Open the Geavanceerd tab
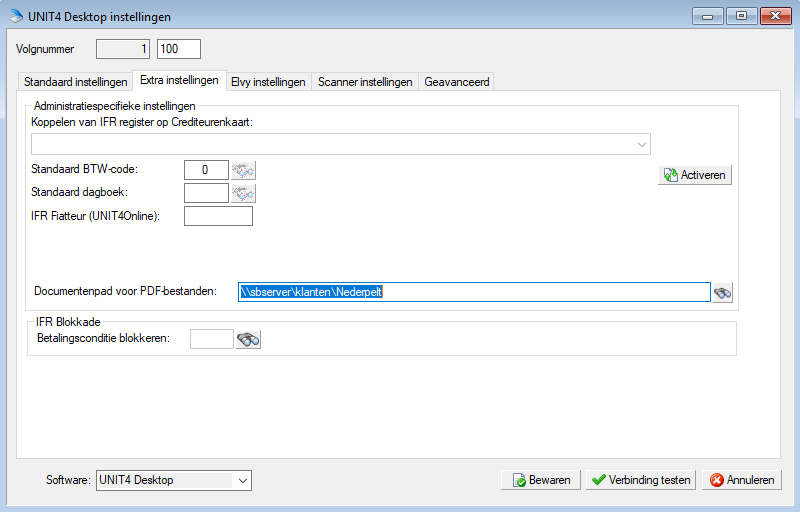This screenshot has width=800, height=512. (x=457, y=82)
